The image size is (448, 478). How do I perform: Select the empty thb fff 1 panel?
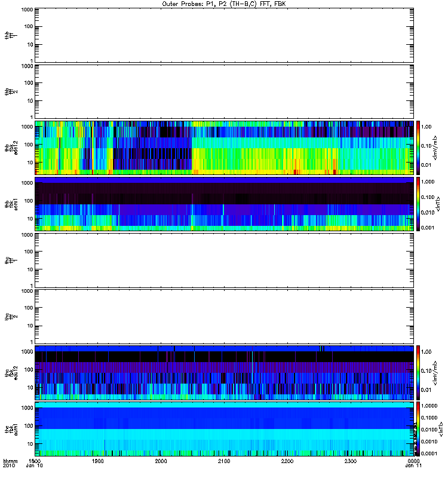225,35
